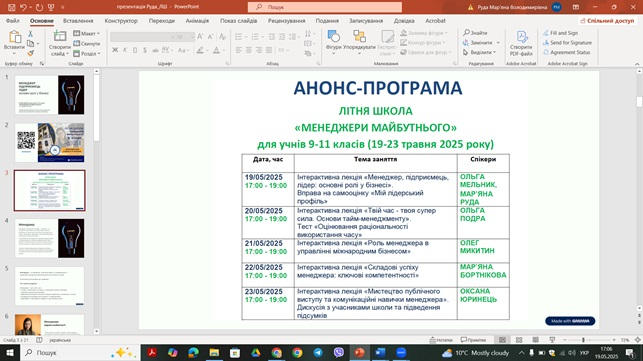Click the zoom out minus button
Image resolution: width=643 pixels, height=361 pixels.
tap(565, 340)
